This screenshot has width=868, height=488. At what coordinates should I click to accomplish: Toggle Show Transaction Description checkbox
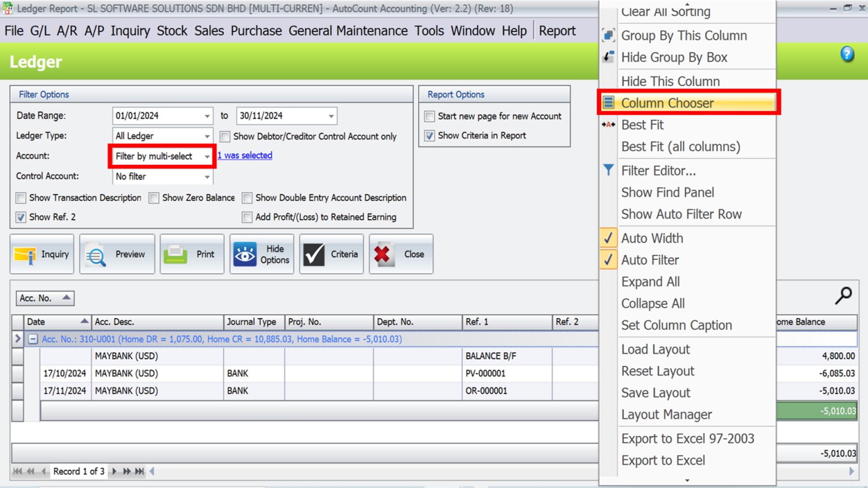[21, 198]
